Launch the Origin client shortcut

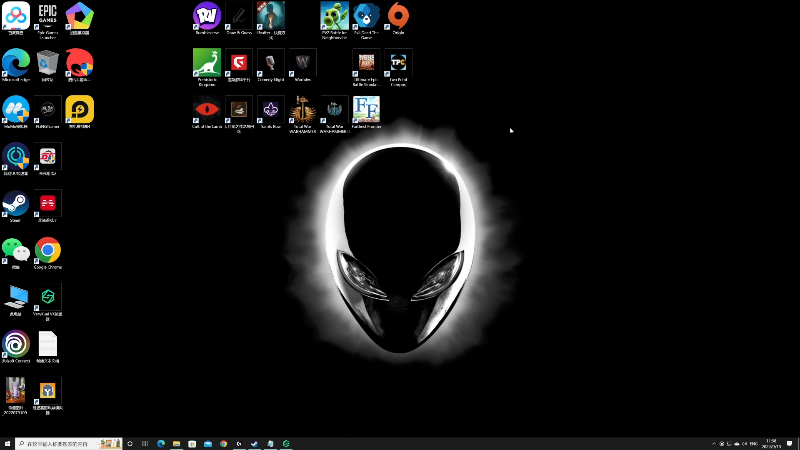(398, 17)
